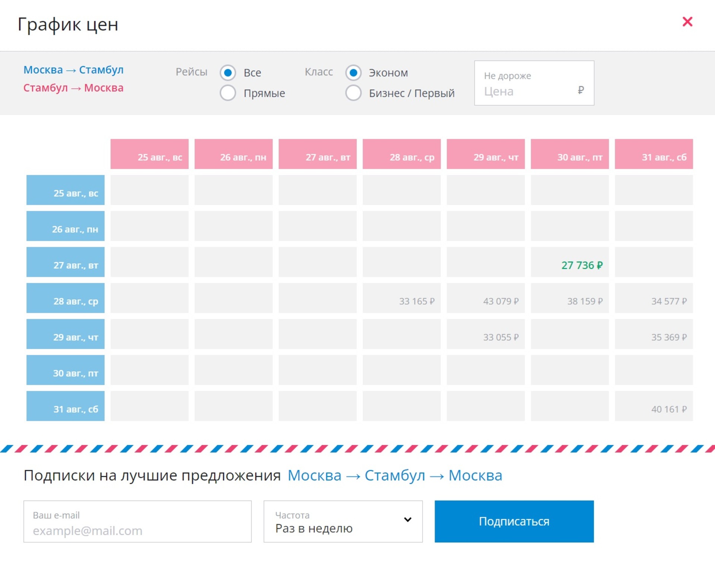Select the green 27 736 ₽ best price cell

click(x=570, y=262)
